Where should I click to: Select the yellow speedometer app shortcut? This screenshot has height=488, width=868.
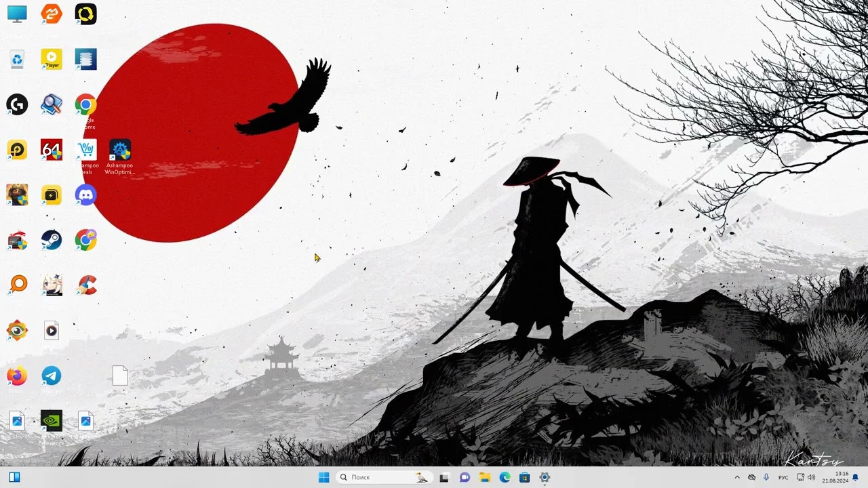(x=17, y=150)
